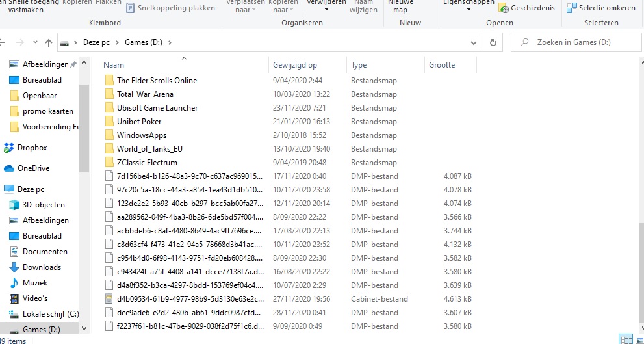Screen dimensions: 644x344
Task: Select the World_of_Tanks_EU folder icon
Action: click(x=109, y=148)
